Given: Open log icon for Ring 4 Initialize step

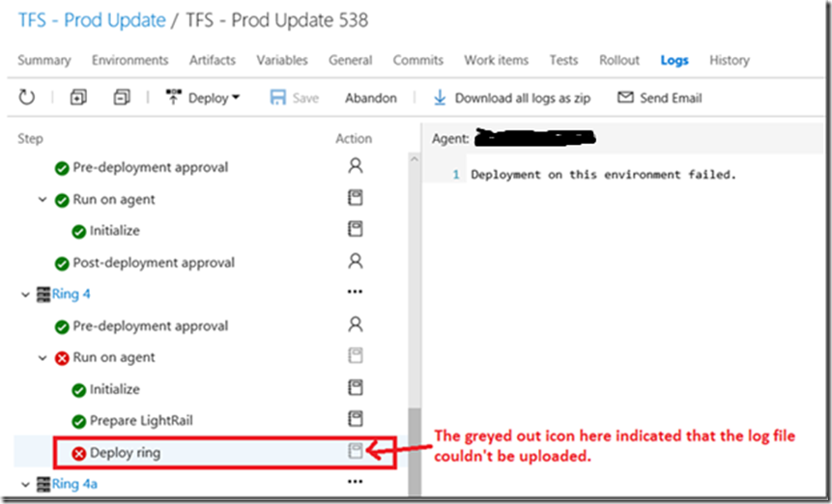Looking at the screenshot, I should coord(356,387).
